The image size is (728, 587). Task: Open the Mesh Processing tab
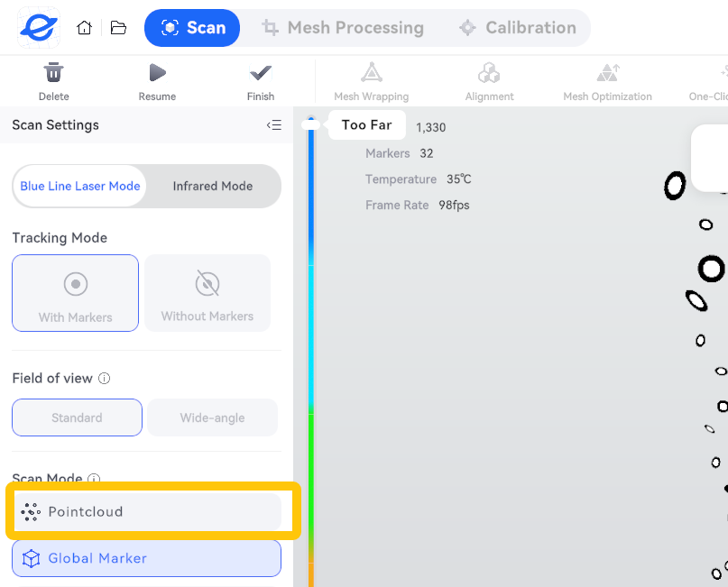coord(343,28)
